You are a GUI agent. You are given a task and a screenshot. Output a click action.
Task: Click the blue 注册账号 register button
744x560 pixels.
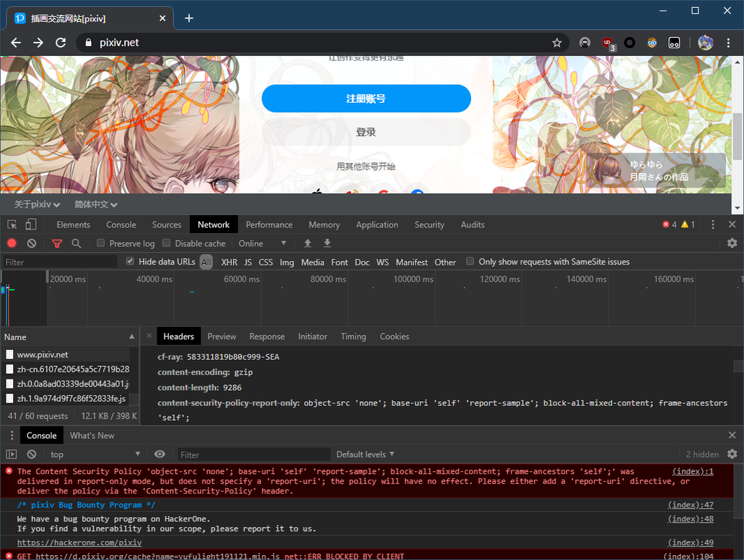[366, 98]
